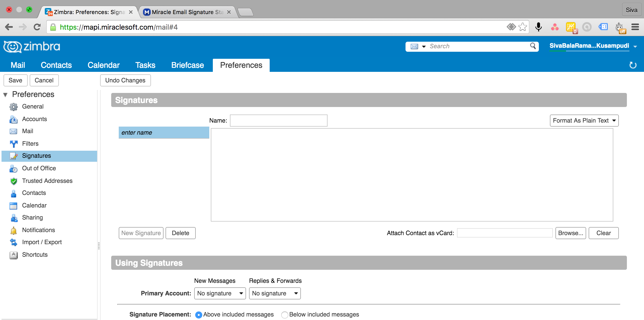Collapse the Preferences tree expander

(5, 95)
